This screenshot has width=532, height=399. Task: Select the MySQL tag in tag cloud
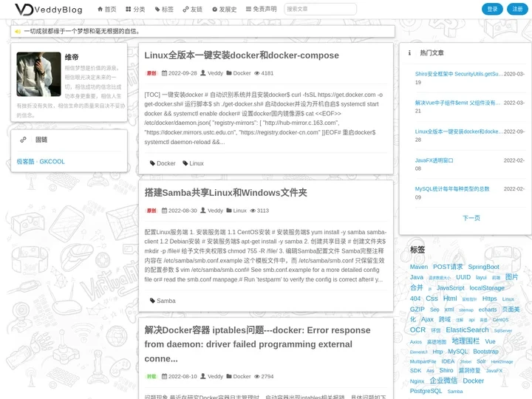point(457,352)
